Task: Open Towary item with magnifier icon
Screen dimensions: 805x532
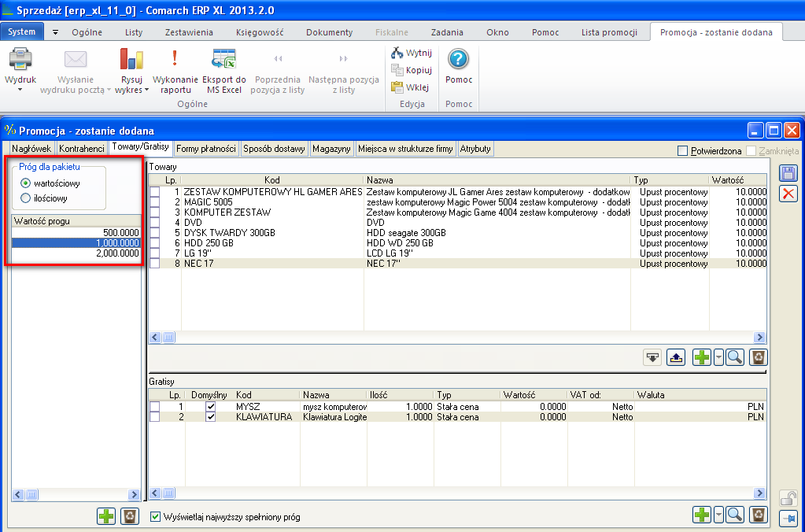Action: coord(735,357)
